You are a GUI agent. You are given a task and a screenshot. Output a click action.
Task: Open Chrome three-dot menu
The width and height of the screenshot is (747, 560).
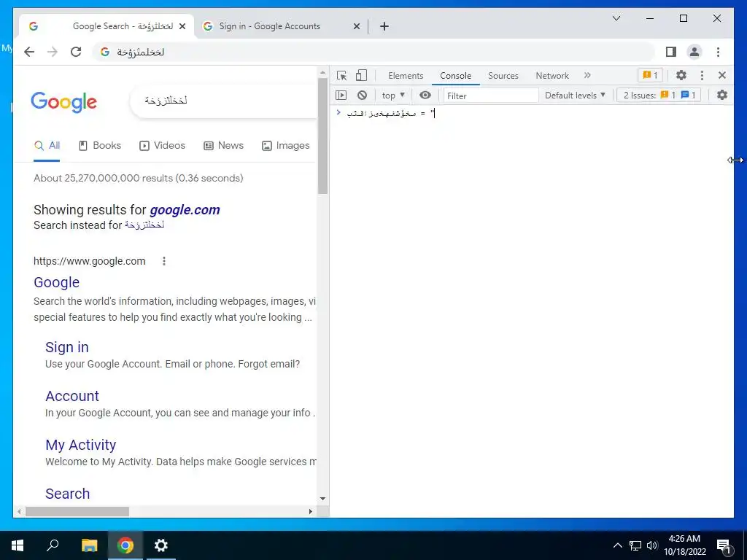click(718, 52)
